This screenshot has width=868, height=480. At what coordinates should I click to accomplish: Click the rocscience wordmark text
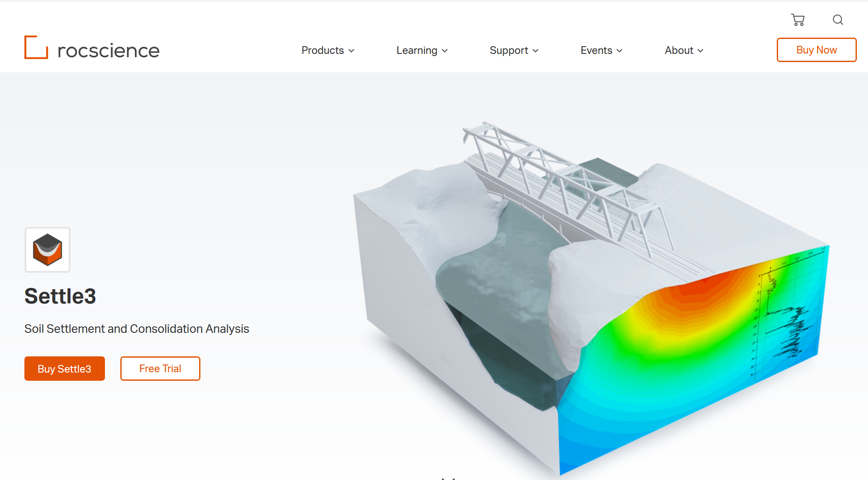[x=108, y=50]
